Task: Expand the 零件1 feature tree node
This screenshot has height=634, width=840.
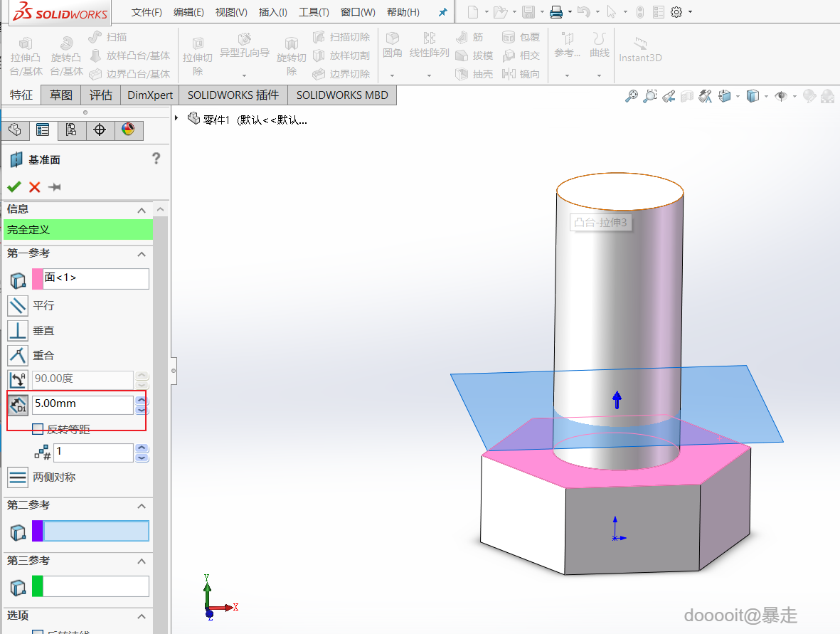Action: [x=176, y=118]
